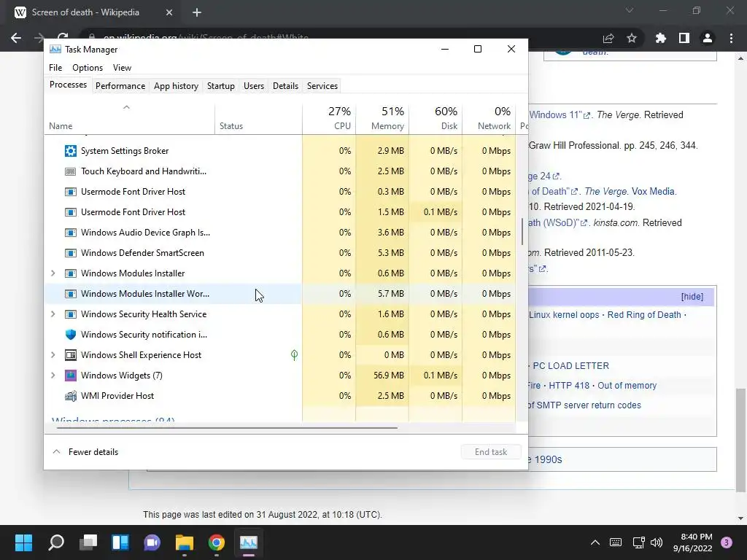Switch to the Startup tab
The image size is (747, 560).
(220, 86)
